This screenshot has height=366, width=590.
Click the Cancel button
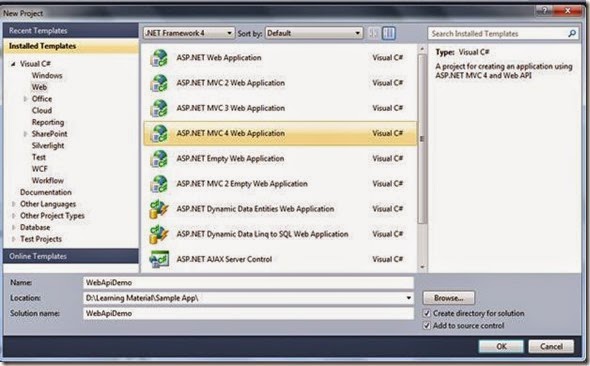tap(551, 346)
